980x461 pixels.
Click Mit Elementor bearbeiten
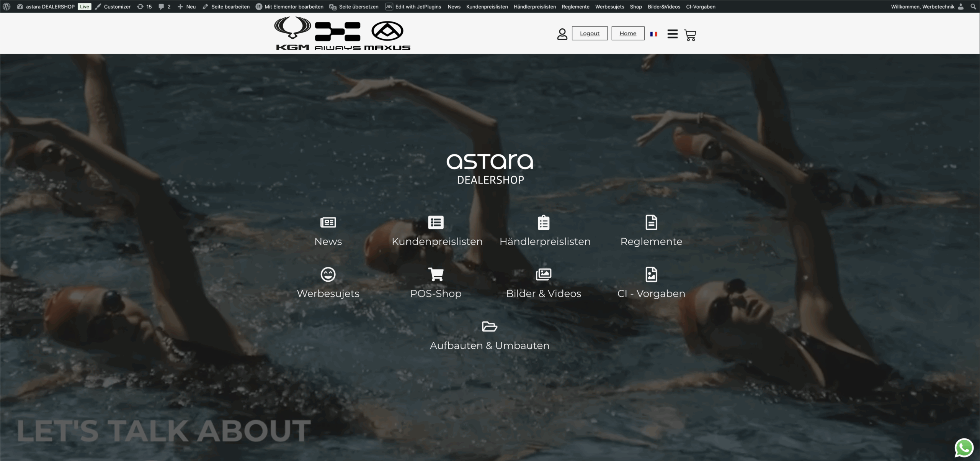pos(294,7)
